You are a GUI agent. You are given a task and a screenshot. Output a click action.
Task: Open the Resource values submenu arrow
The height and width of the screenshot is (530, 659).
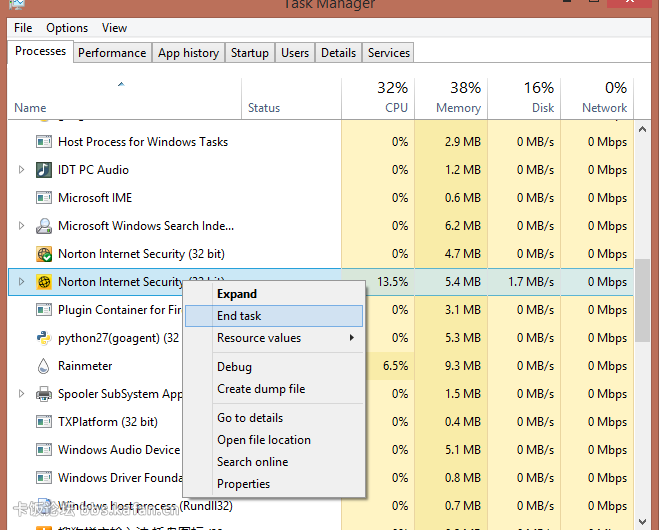(352, 338)
